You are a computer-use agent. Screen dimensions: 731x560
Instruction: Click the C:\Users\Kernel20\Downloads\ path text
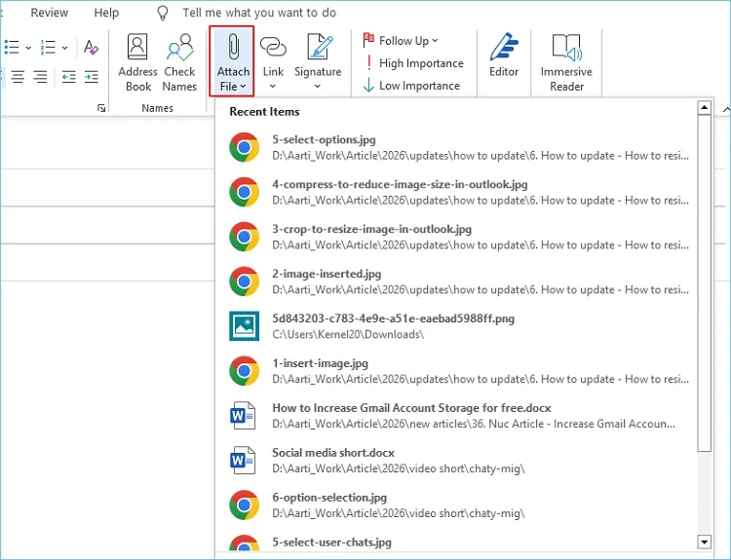pyautogui.click(x=348, y=334)
